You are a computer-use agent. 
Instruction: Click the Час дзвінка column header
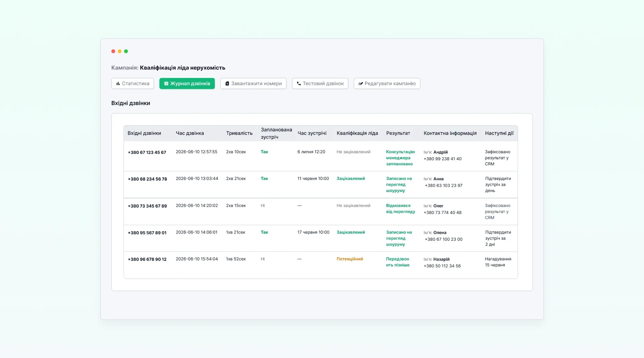190,133
